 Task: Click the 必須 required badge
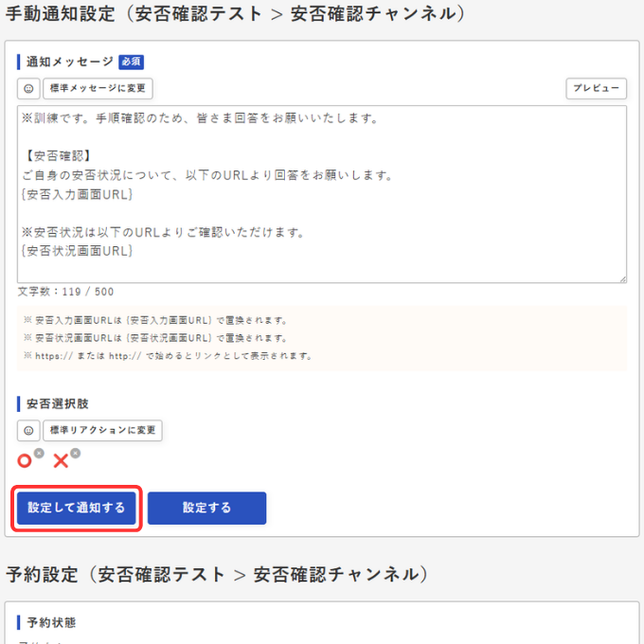pyautogui.click(x=131, y=62)
